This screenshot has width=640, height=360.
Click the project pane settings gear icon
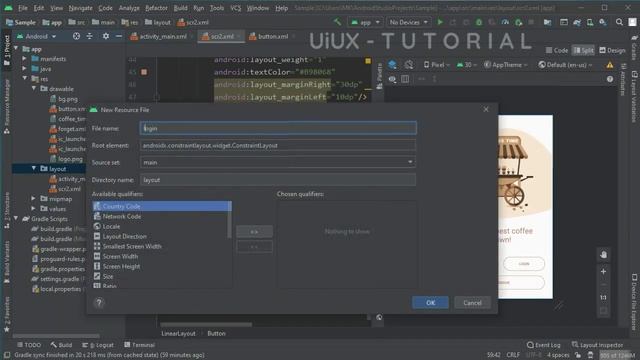[106, 36]
